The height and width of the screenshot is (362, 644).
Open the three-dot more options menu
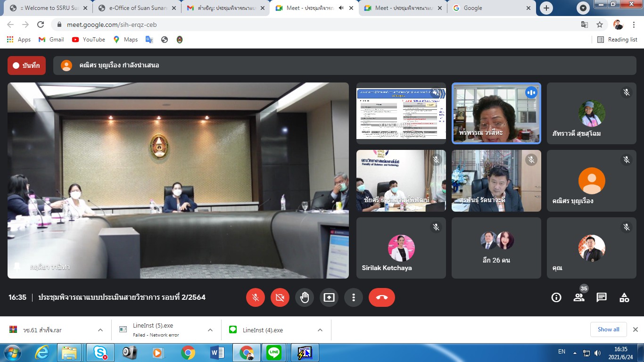[x=353, y=297]
